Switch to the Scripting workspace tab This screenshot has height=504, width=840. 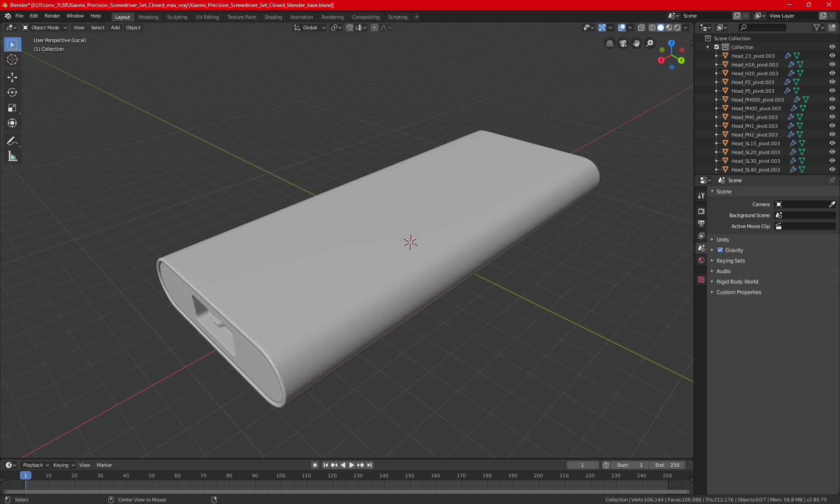pyautogui.click(x=397, y=17)
